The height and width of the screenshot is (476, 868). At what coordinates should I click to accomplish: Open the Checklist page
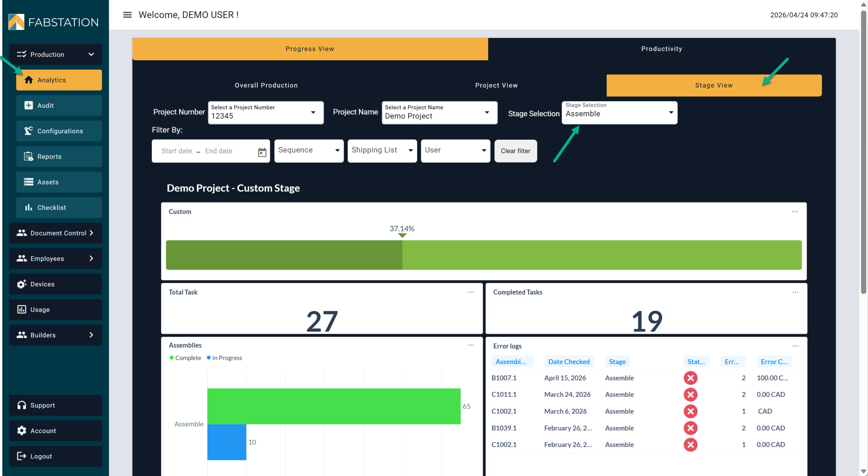pos(59,208)
